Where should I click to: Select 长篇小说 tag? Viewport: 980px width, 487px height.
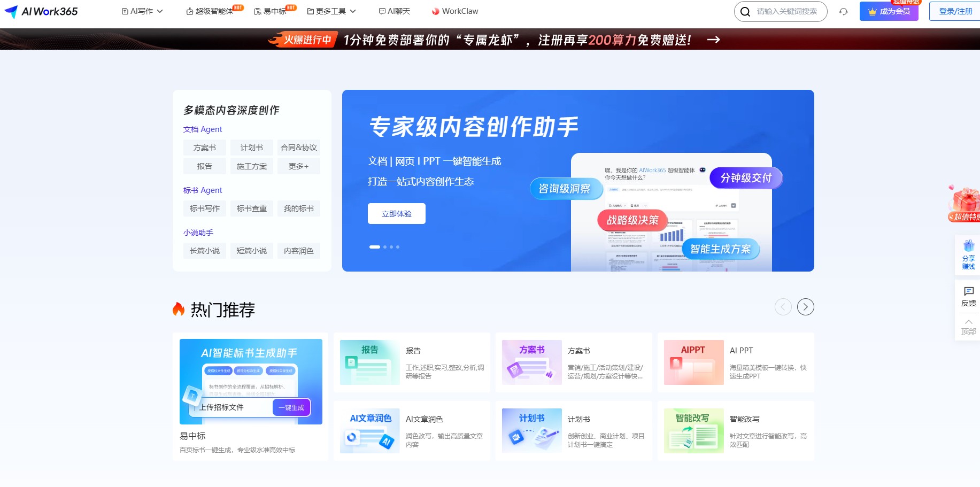click(x=205, y=251)
